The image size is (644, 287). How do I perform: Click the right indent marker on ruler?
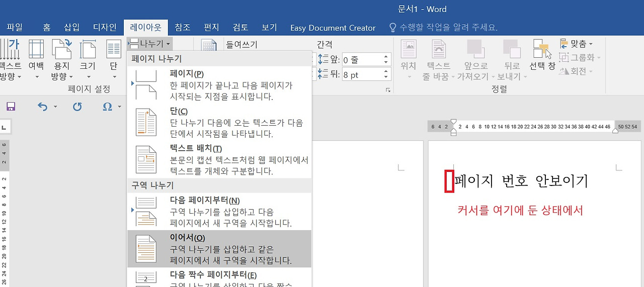coord(615,130)
